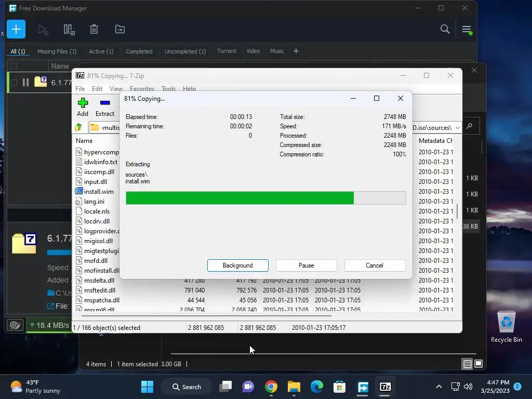Image resolution: width=532 pixels, height=399 pixels.
Task: Open the 7-Zip Tools menu
Action: point(169,88)
